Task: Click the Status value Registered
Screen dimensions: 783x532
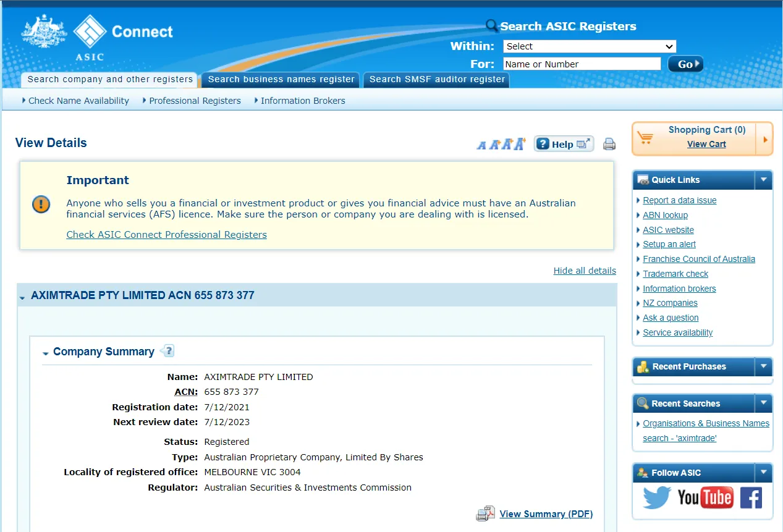Action: tap(227, 442)
